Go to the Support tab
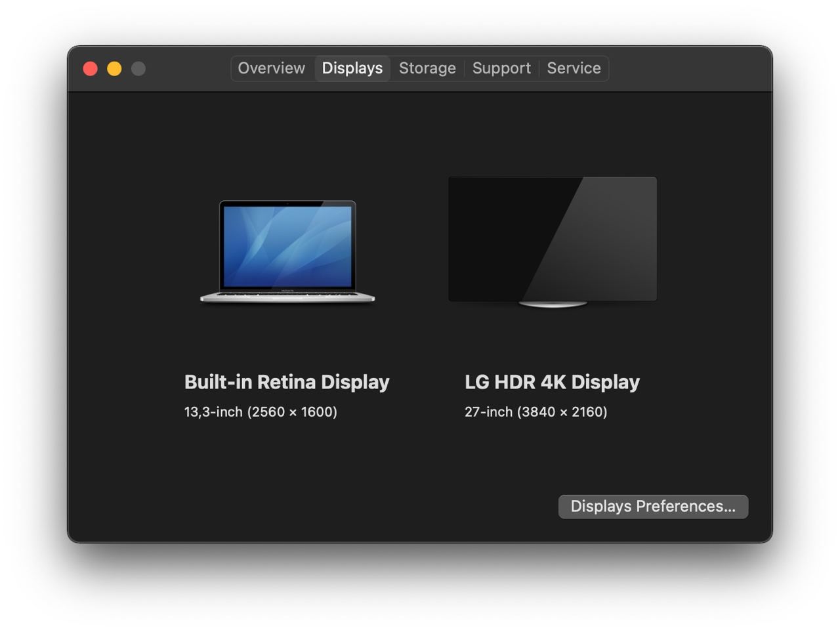The height and width of the screenshot is (632, 840). coord(501,68)
